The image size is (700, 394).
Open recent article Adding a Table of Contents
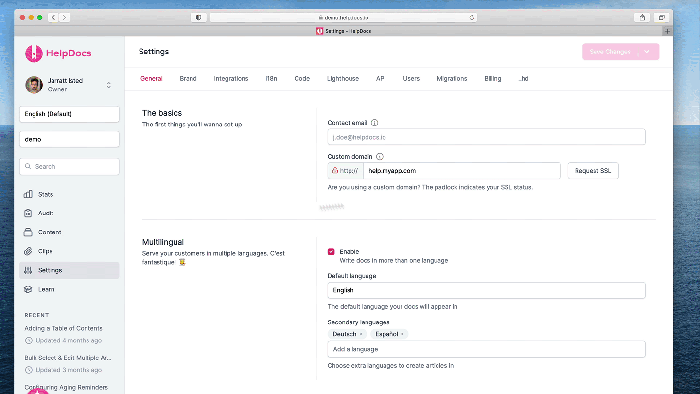pos(63,328)
